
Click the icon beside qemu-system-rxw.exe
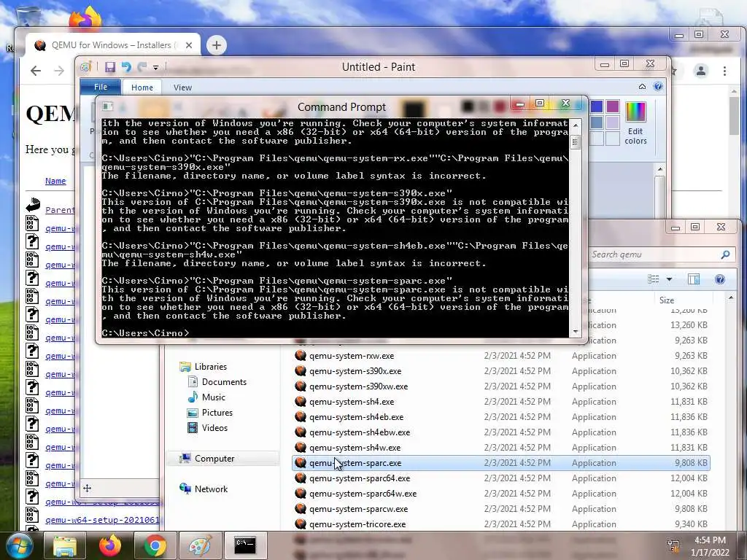click(x=300, y=356)
